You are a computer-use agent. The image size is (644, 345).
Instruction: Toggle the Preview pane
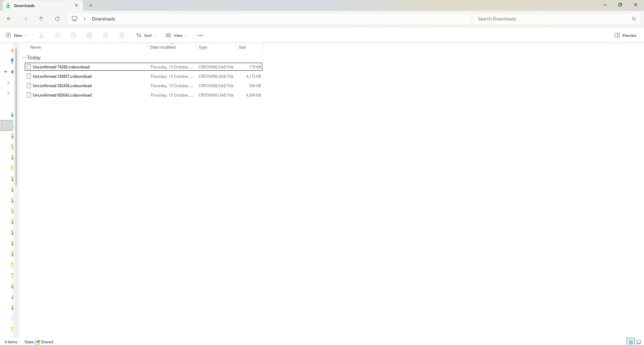pos(626,35)
